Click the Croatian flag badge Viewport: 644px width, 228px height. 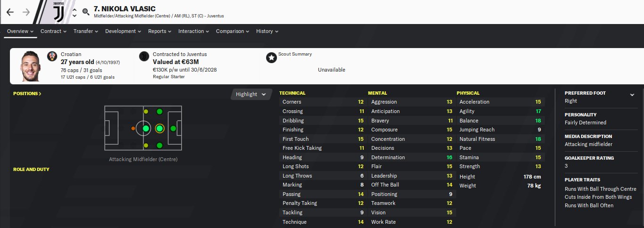53,57
